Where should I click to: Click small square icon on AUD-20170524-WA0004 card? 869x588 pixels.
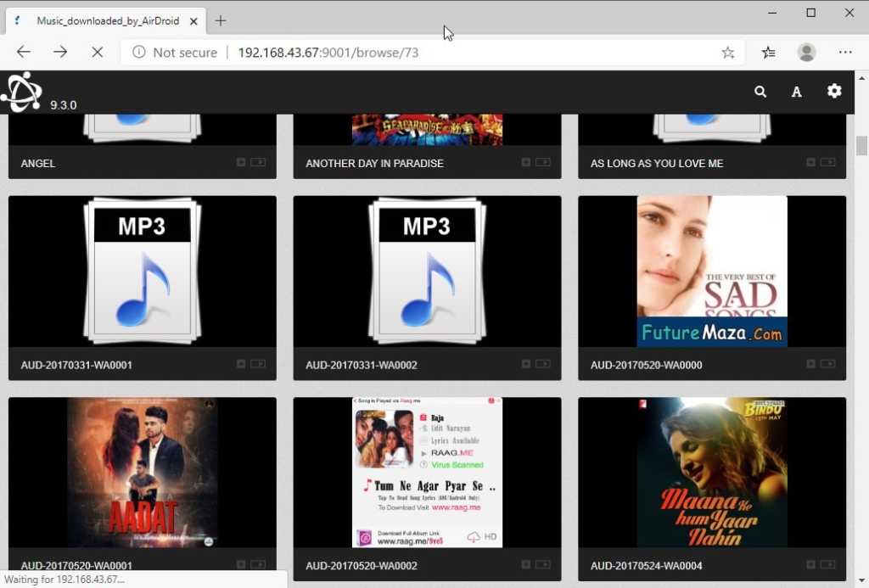coord(810,565)
